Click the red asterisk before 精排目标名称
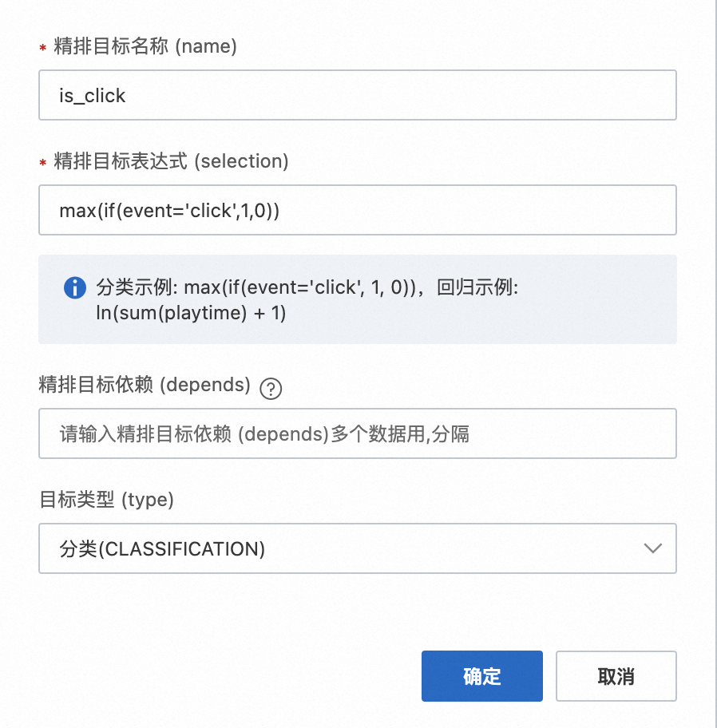Viewport: 717px width, 728px height. click(x=42, y=48)
